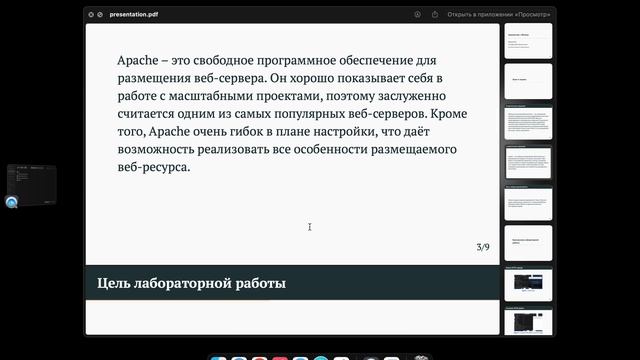Screen dimensions: 640x360
Task: Select the fifth page thumbnail in sidebar
Action: click(x=528, y=204)
